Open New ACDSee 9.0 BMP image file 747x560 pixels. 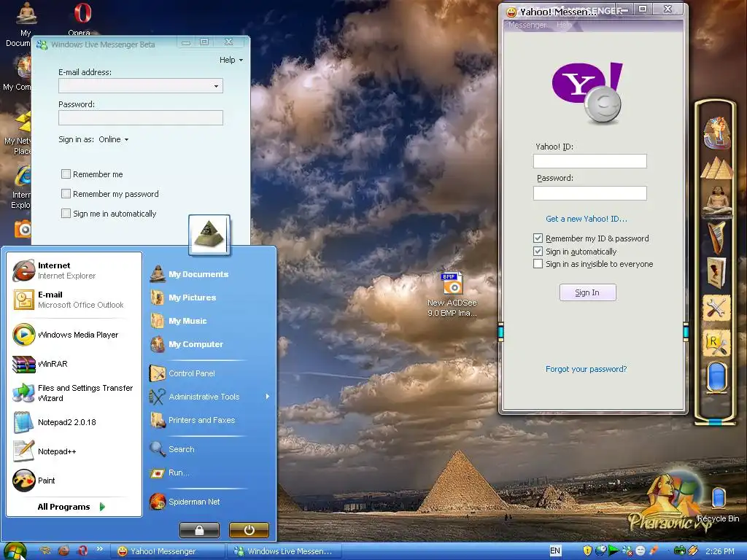[x=452, y=295]
